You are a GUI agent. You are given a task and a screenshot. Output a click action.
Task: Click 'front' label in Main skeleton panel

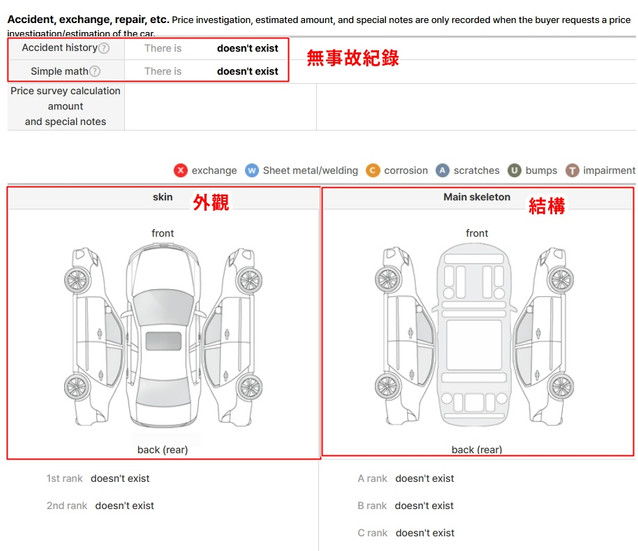(x=477, y=234)
